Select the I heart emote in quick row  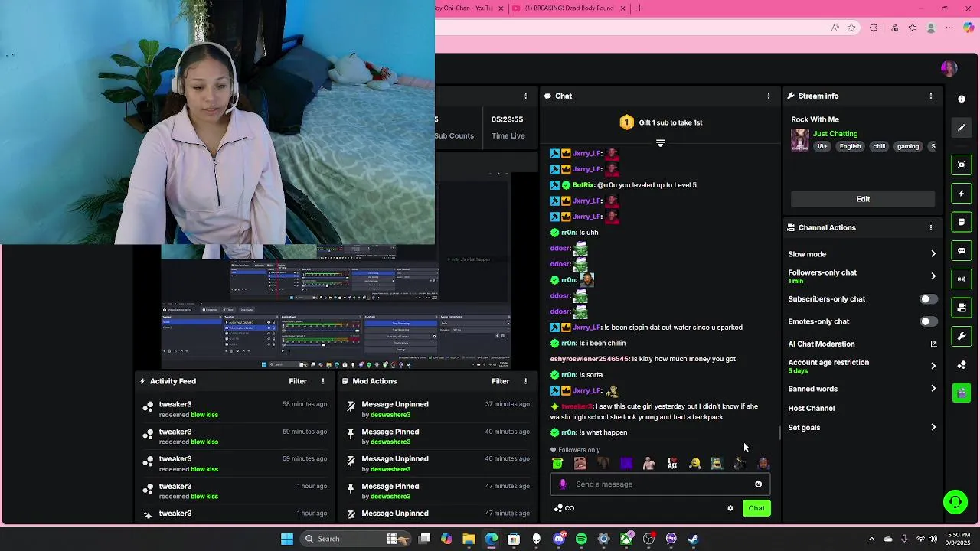tap(672, 463)
